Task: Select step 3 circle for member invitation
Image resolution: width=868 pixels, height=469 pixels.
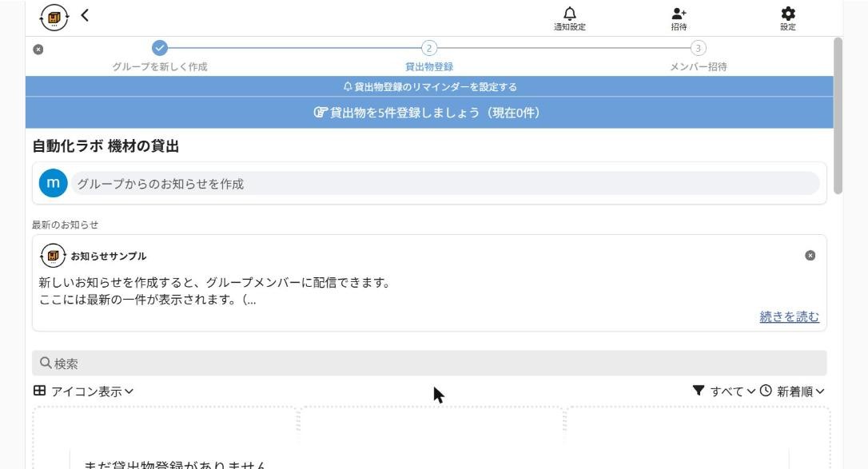Action: [x=698, y=48]
